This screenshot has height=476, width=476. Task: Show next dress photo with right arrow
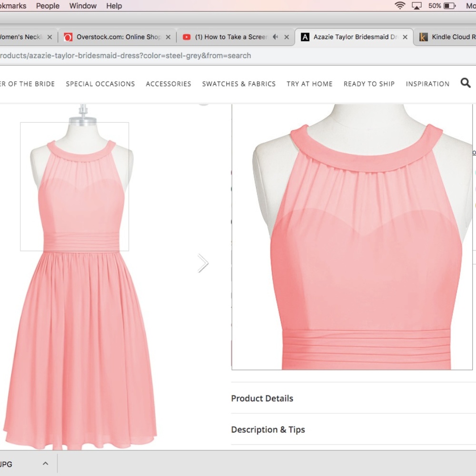tap(203, 263)
